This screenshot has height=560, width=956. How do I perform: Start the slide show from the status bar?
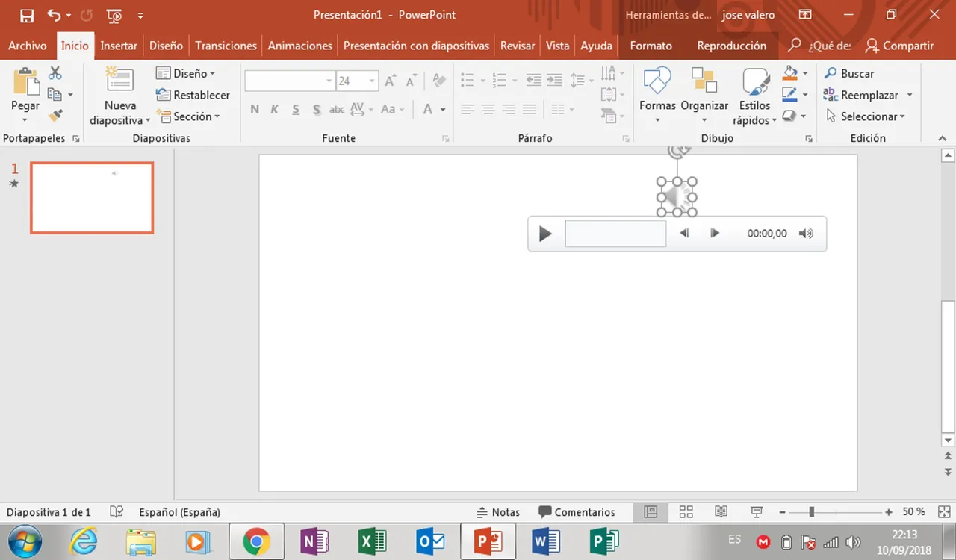point(756,512)
